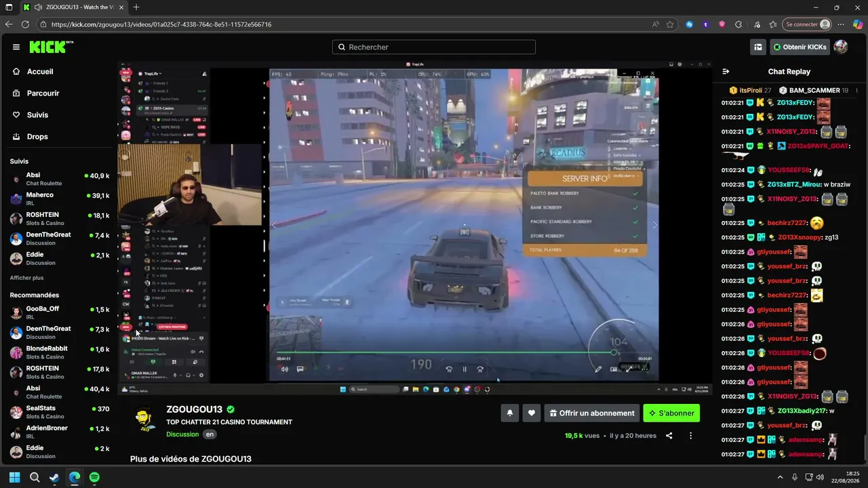
Task: Open Spotify from the taskbar
Action: [94, 477]
